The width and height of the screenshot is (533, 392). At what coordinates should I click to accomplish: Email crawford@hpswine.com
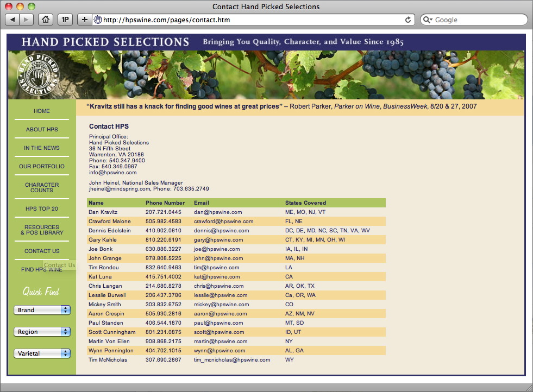click(x=224, y=221)
